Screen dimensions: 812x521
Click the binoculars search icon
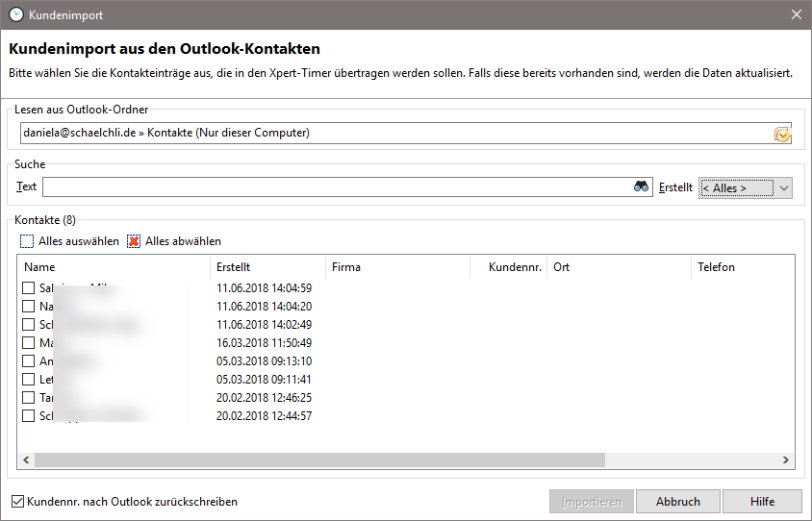pyautogui.click(x=642, y=187)
